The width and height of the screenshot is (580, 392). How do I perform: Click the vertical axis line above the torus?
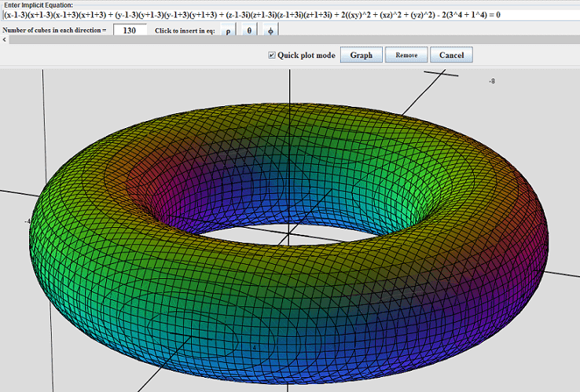[x=291, y=85]
